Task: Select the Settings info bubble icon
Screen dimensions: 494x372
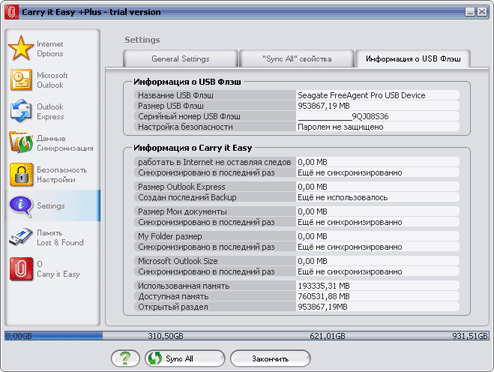Action: pyautogui.click(x=21, y=206)
